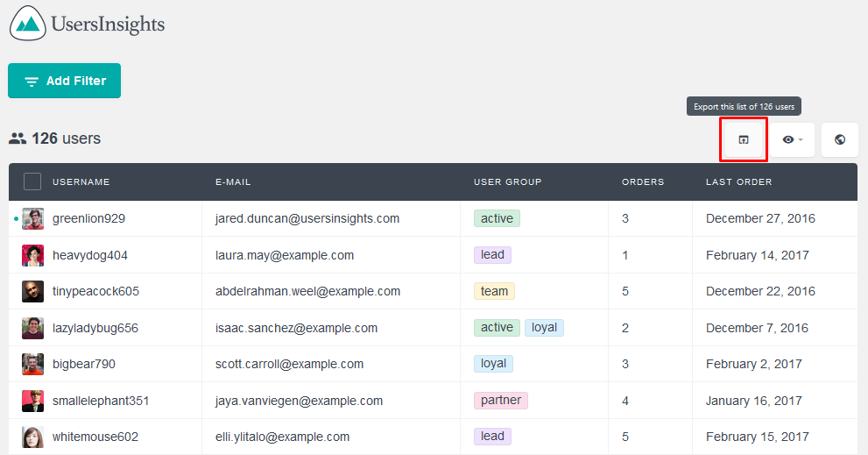Toggle the select-all checkbox in table header

(32, 181)
